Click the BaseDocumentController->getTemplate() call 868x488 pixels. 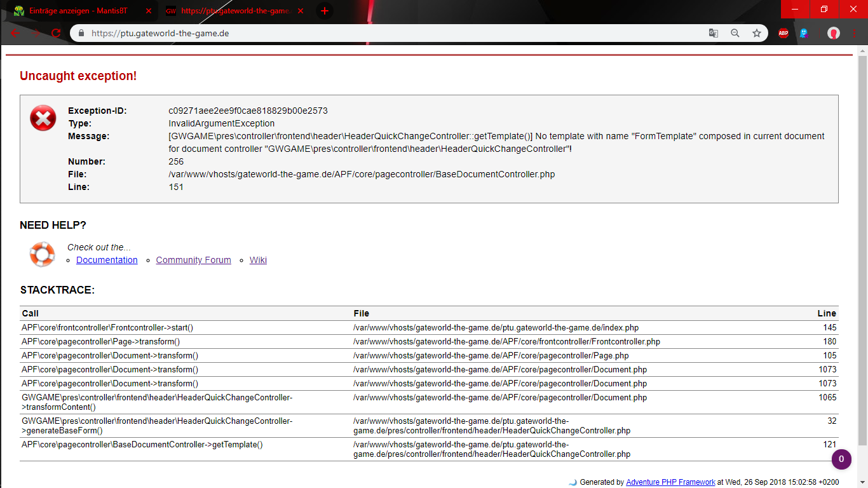click(x=142, y=445)
